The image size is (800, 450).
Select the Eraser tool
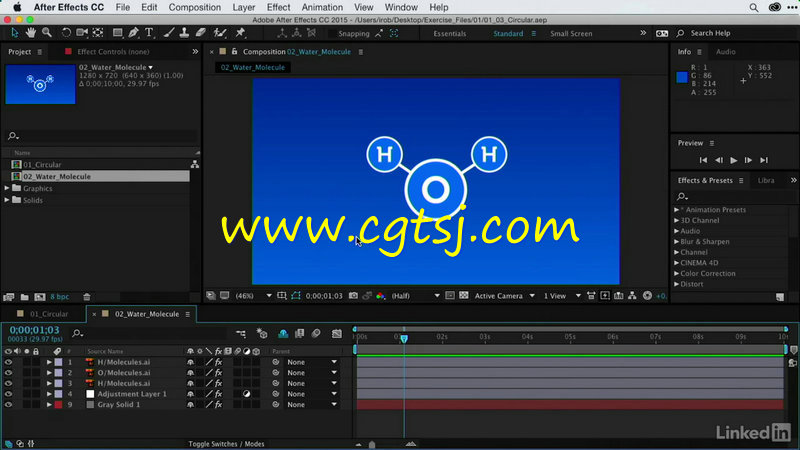pyautogui.click(x=201, y=33)
